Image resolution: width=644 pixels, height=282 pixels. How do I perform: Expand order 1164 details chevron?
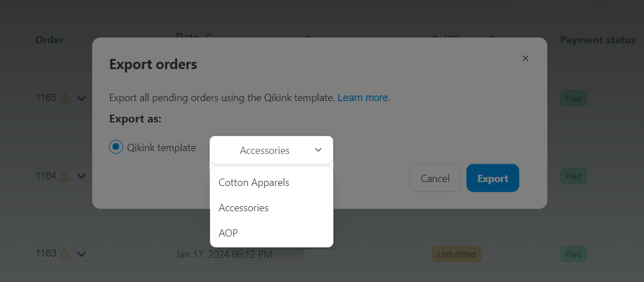[81, 176]
